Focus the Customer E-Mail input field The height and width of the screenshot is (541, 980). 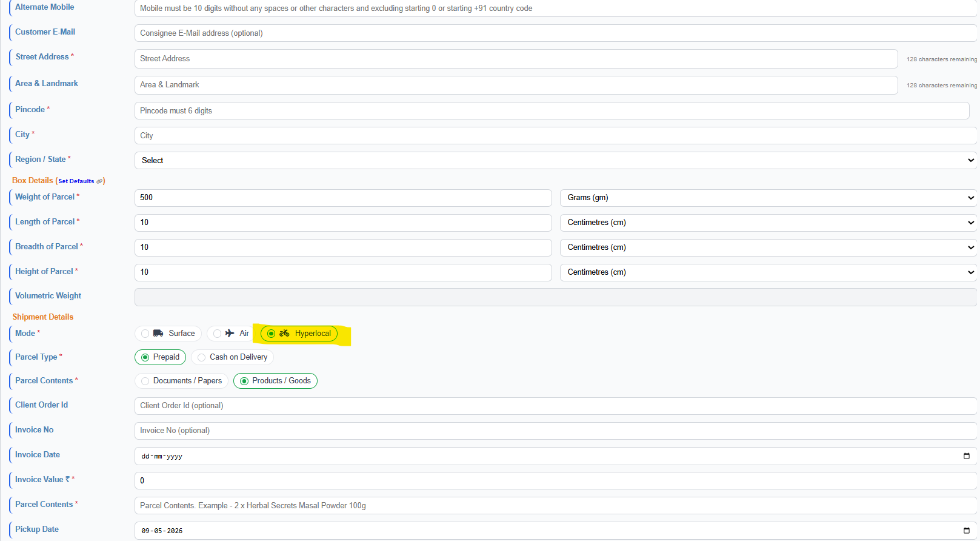pyautogui.click(x=556, y=33)
